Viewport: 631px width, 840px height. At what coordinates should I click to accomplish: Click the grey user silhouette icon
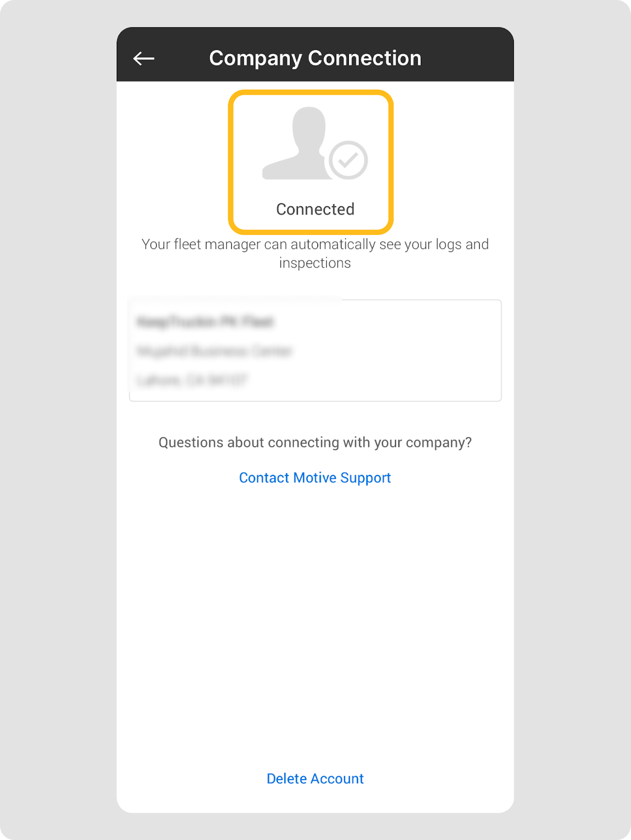click(297, 144)
